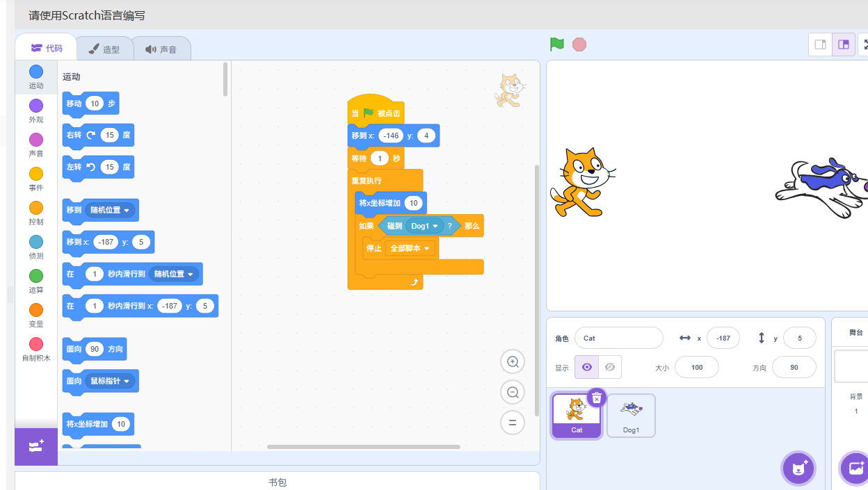This screenshot has height=490, width=868.
Task: Switch to small stage layout
Action: tap(820, 44)
